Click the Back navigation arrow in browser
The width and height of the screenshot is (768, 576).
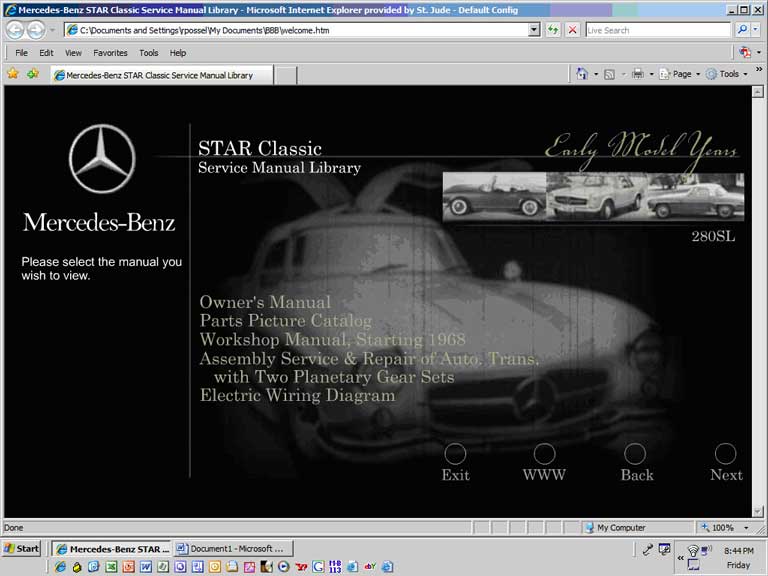click(15, 30)
